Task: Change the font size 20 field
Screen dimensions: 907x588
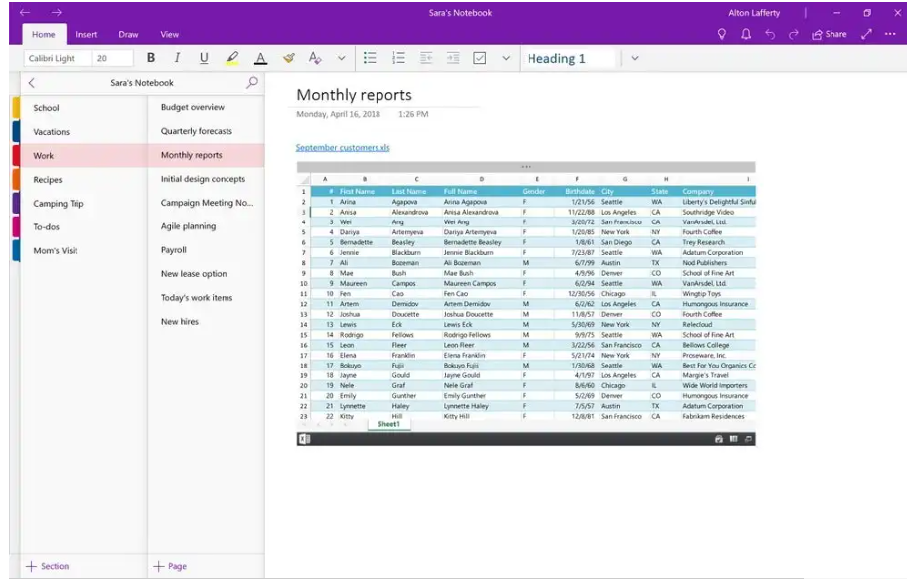Action: [x=113, y=58]
